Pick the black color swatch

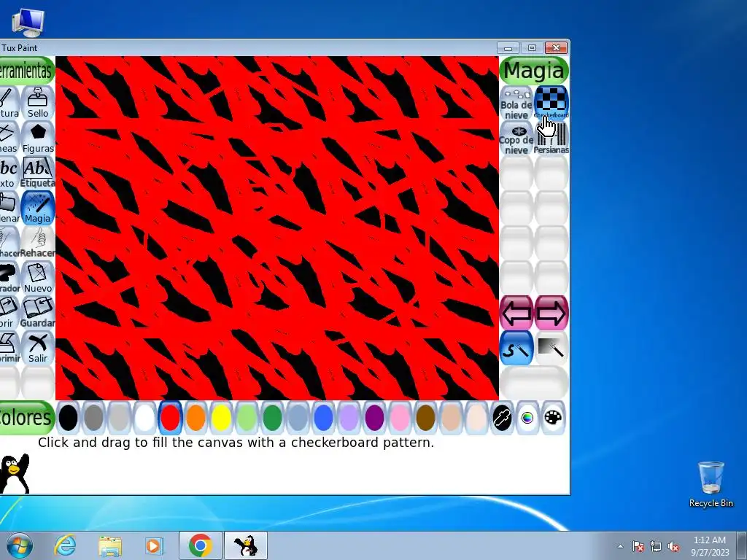(68, 418)
